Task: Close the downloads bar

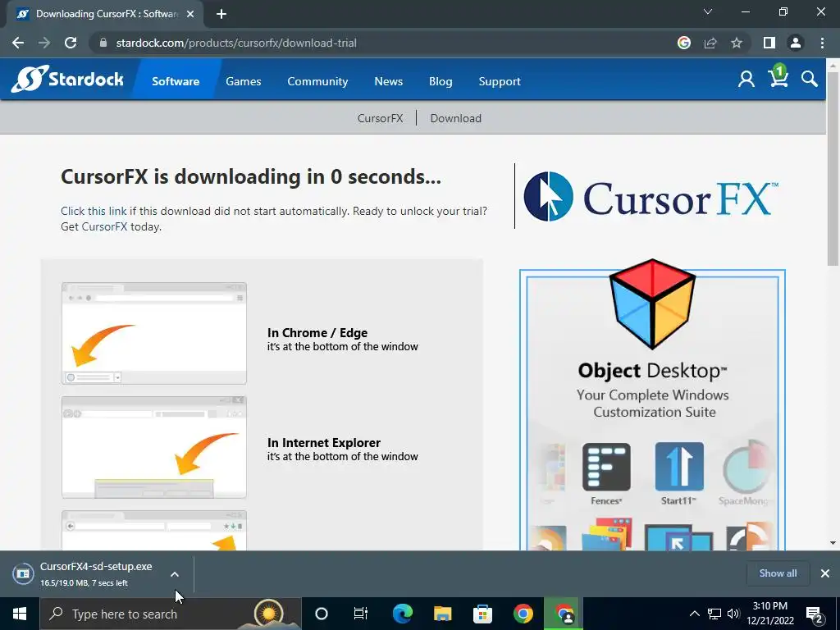Action: point(825,573)
